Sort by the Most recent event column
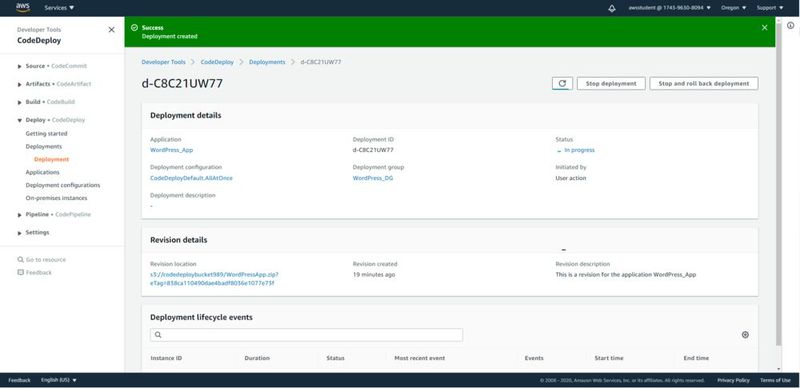Viewport: 800px width, 389px height. point(419,358)
